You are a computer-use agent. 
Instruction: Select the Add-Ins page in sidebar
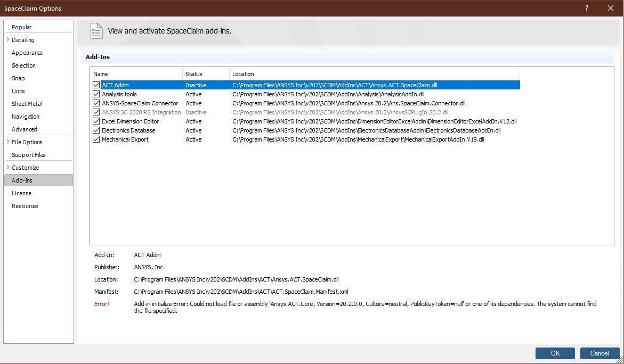pos(38,180)
